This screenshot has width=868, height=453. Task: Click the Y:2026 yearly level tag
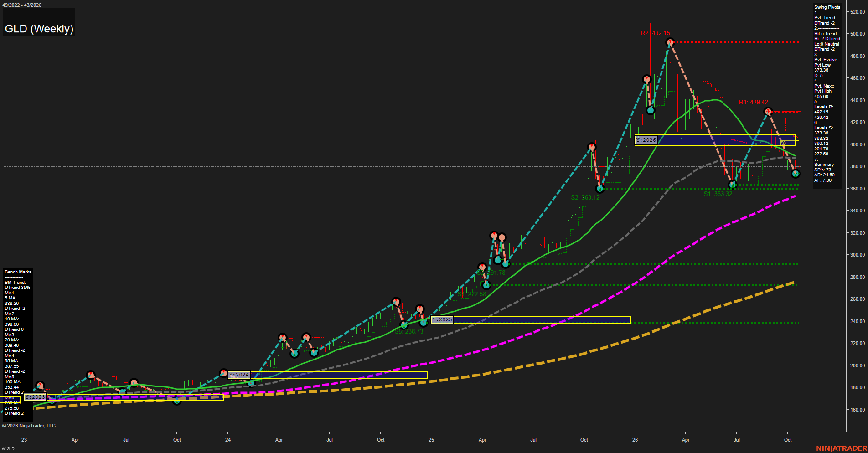(x=646, y=140)
